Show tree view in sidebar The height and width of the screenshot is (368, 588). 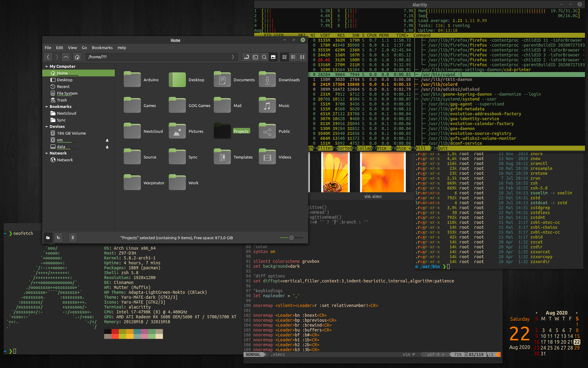pyautogui.click(x=58, y=238)
